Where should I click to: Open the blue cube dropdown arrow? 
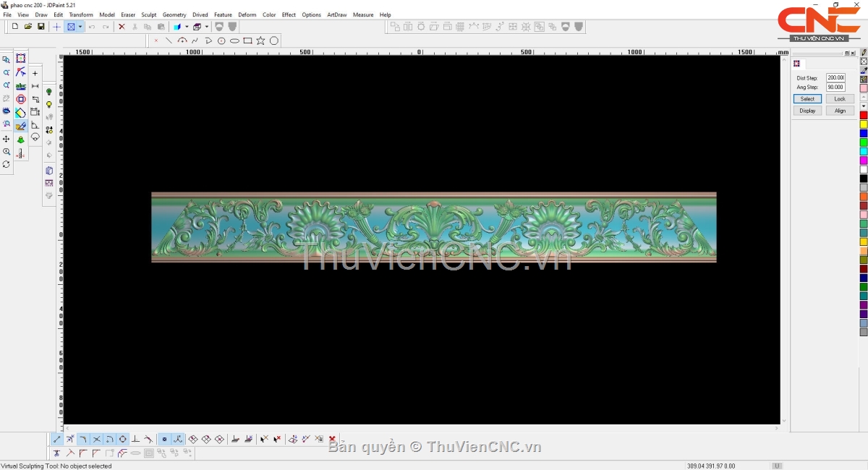tap(186, 27)
